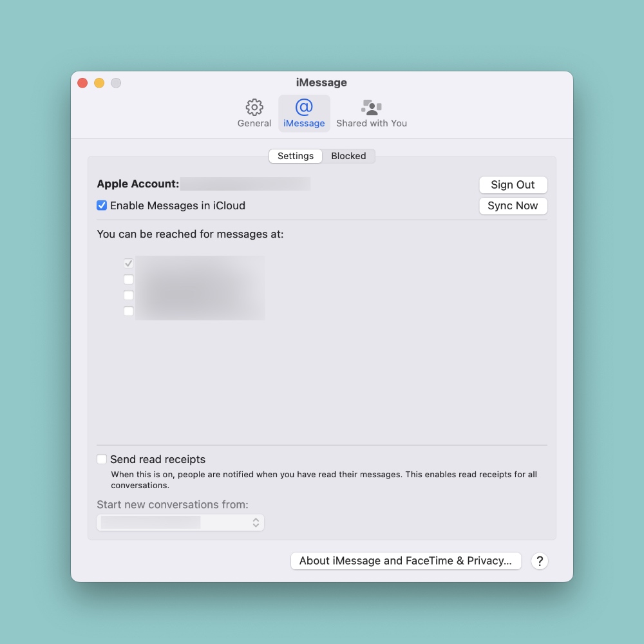Click the blurred Apple Account address field
This screenshot has width=644, height=644.
(245, 184)
